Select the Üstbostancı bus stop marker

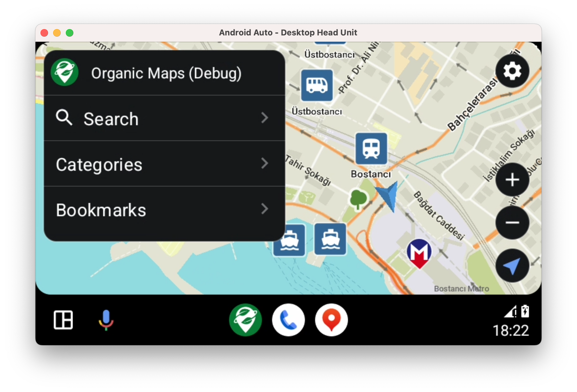click(x=317, y=85)
